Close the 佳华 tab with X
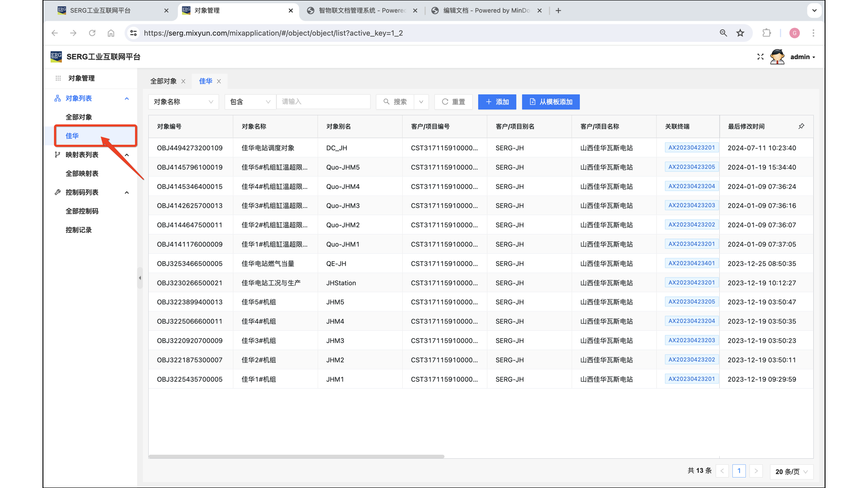This screenshot has width=868, height=488. click(x=219, y=81)
